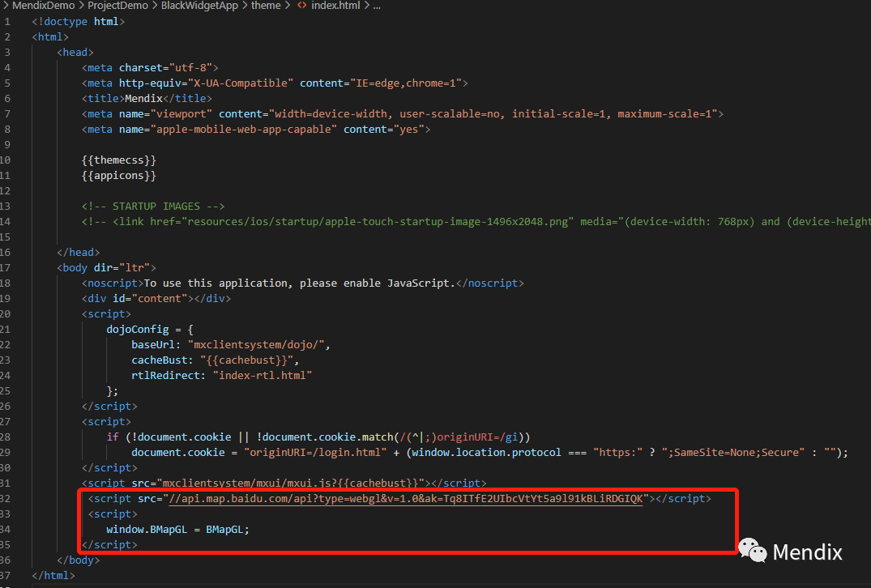Open the MendixDemo breadcrumb folder
The image size is (871, 588).
[x=43, y=6]
